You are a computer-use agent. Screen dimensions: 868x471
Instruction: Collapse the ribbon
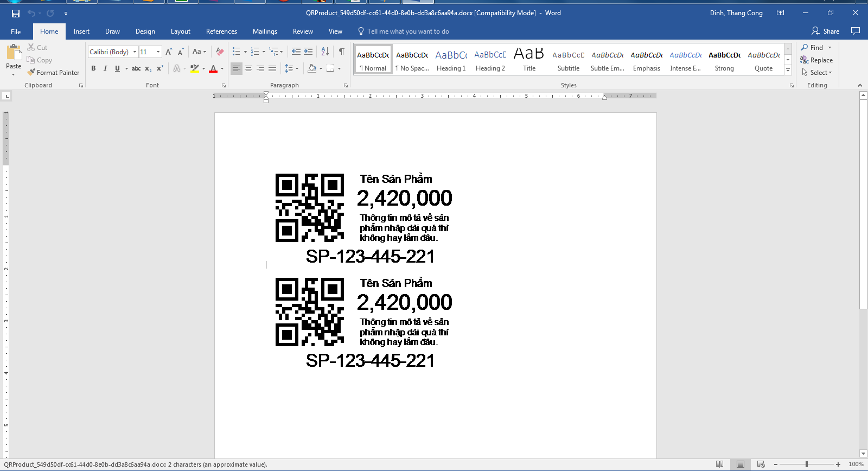(860, 85)
